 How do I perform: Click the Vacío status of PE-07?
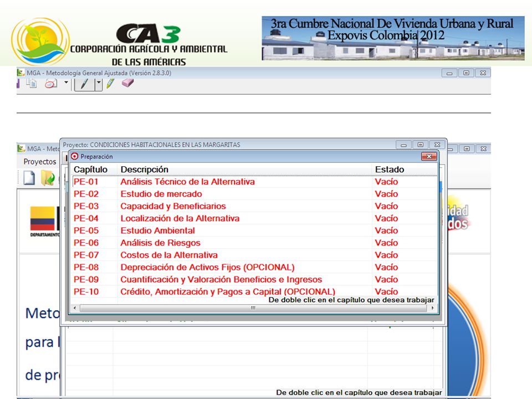click(x=386, y=255)
